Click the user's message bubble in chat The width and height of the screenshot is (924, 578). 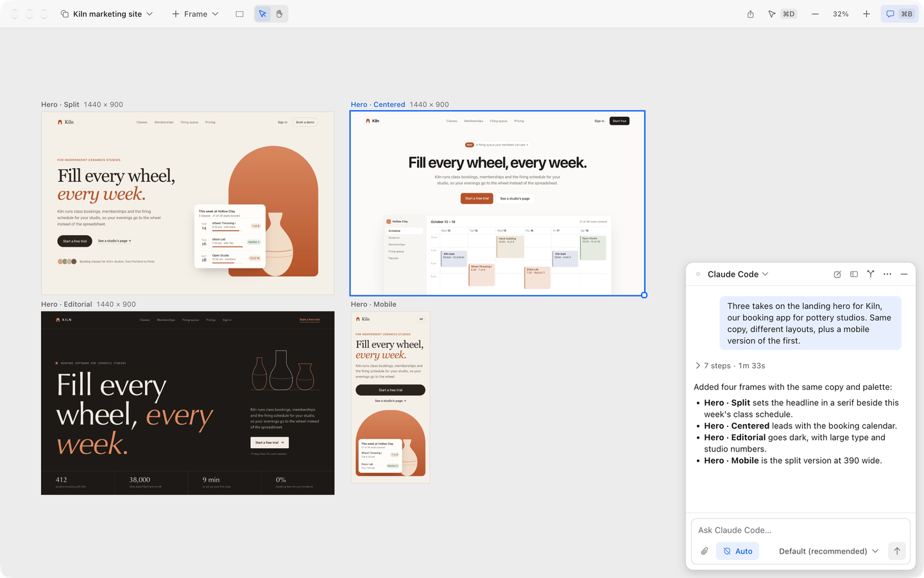click(810, 323)
